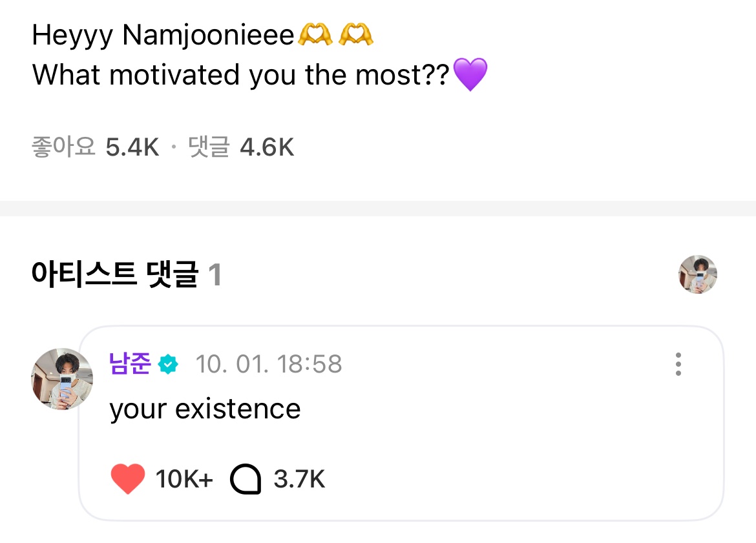Open the 댓글 4.6K comments list
Viewport: 756px width, 543px height.
click(241, 148)
